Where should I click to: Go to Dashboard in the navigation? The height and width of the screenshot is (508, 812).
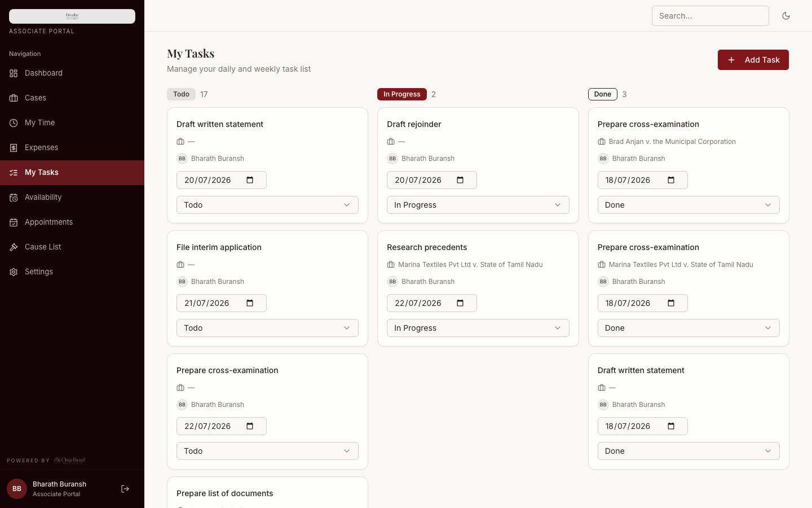tap(72, 73)
